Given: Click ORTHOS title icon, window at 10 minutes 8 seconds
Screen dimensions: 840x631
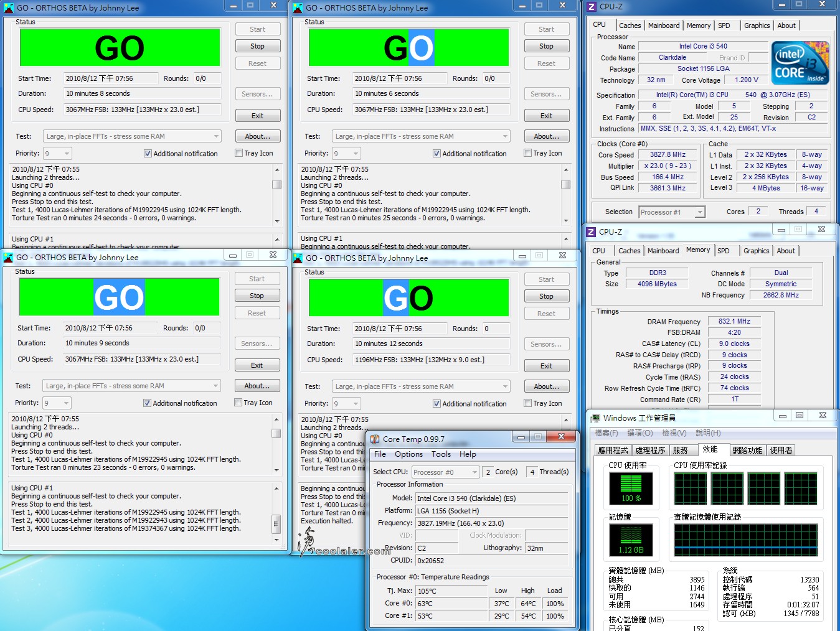Looking at the screenshot, I should (9, 7).
